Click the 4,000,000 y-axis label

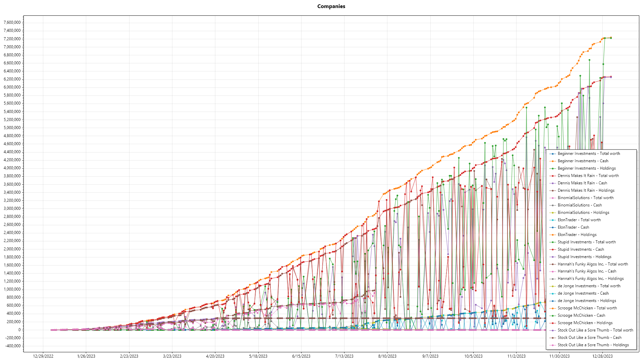[12, 168]
